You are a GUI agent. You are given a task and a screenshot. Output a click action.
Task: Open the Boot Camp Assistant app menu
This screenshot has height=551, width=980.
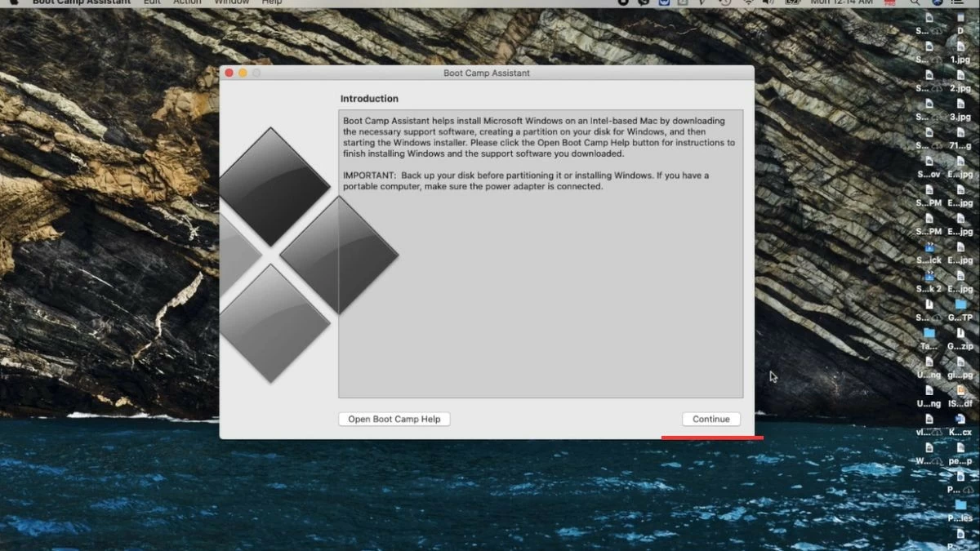(x=81, y=2)
